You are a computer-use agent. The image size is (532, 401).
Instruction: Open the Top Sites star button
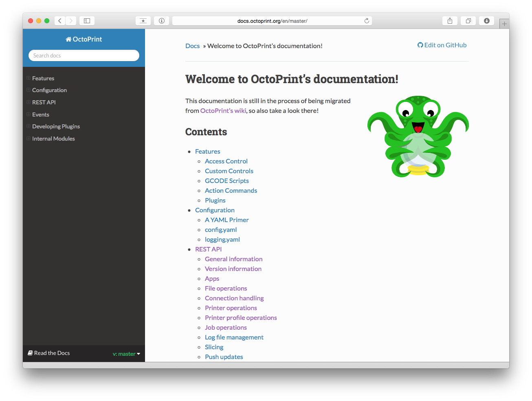tap(143, 21)
